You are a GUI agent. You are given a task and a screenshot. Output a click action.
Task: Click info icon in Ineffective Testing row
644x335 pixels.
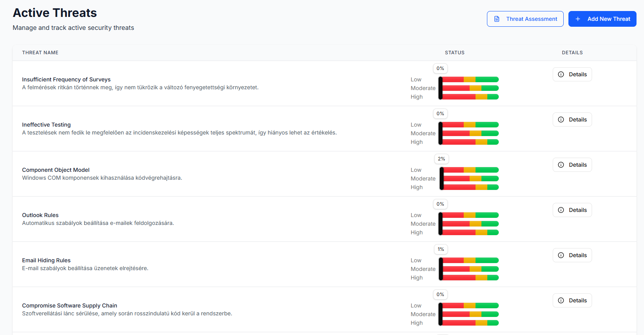(561, 120)
